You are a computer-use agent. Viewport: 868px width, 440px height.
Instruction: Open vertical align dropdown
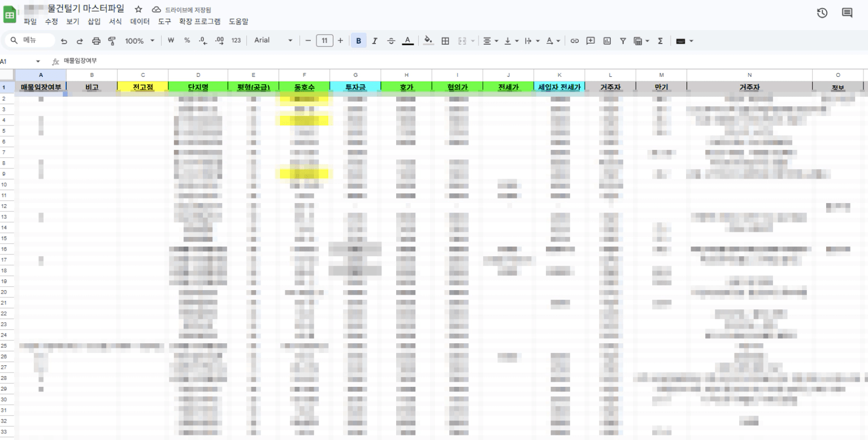[x=510, y=41]
